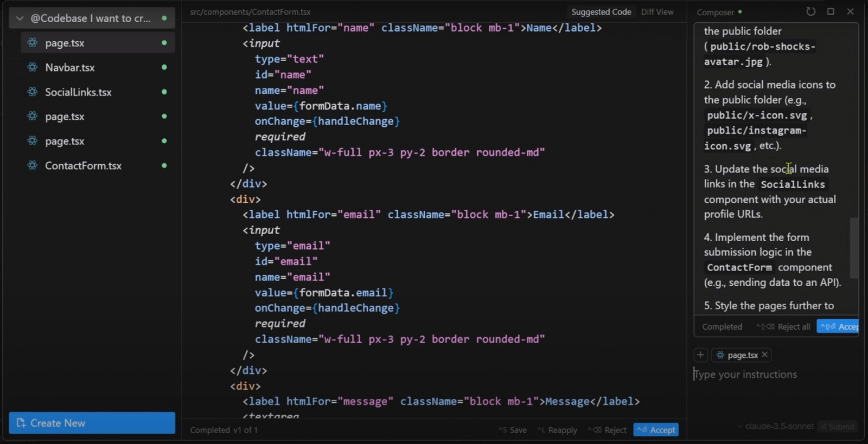Reapply the suggested code
868x444 pixels.
tap(557, 430)
